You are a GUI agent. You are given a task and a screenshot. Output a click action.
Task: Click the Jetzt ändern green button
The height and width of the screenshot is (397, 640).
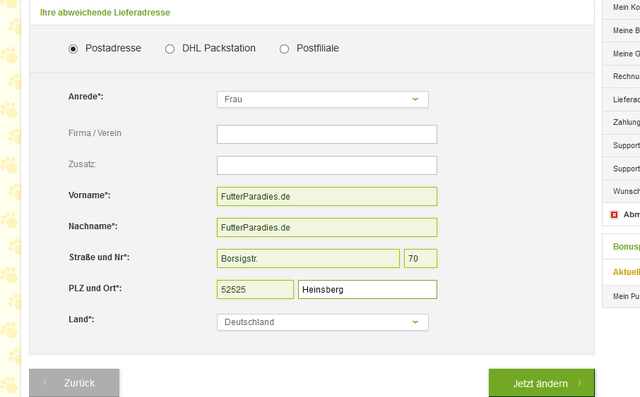click(x=542, y=383)
